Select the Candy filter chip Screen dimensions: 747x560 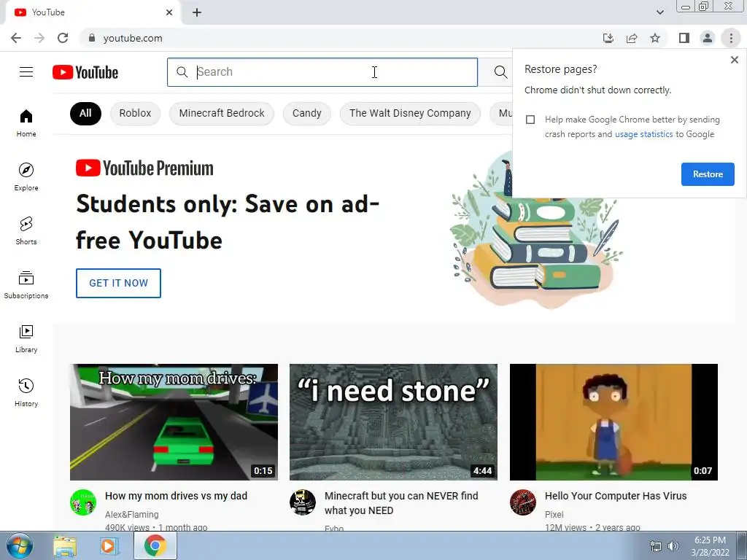[x=307, y=113]
